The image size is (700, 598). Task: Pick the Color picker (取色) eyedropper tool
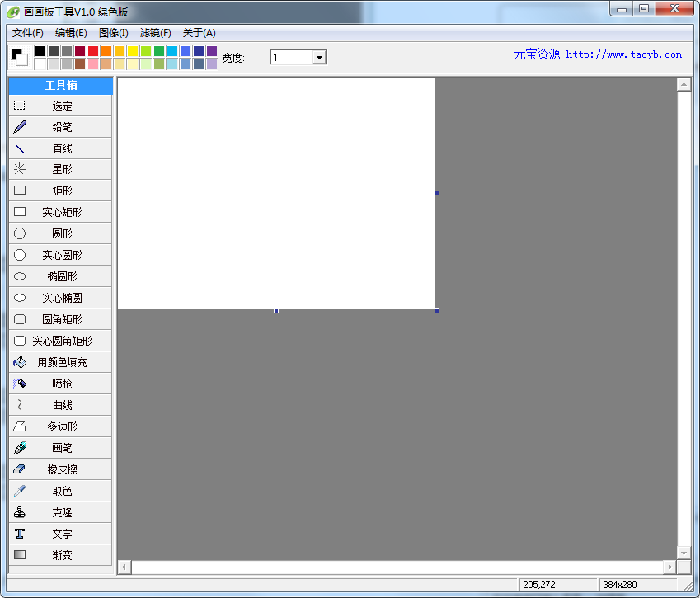pos(60,491)
